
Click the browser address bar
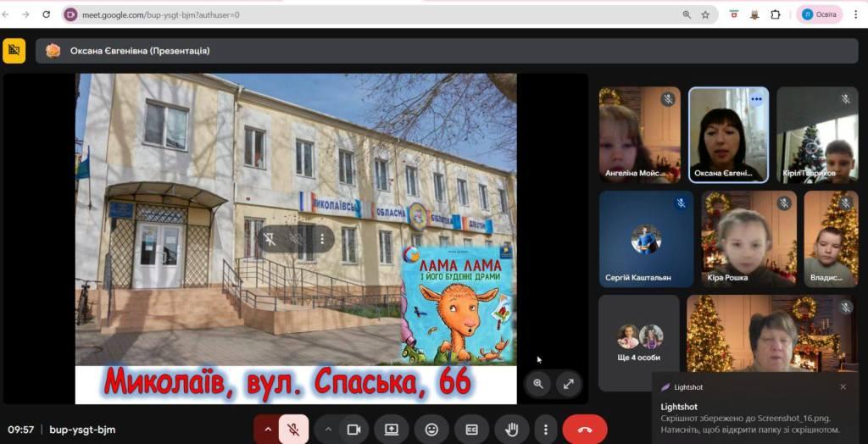373,14
